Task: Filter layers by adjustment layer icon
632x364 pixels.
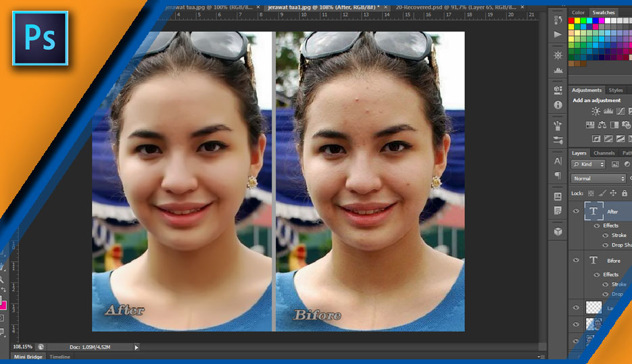Action: click(x=627, y=164)
